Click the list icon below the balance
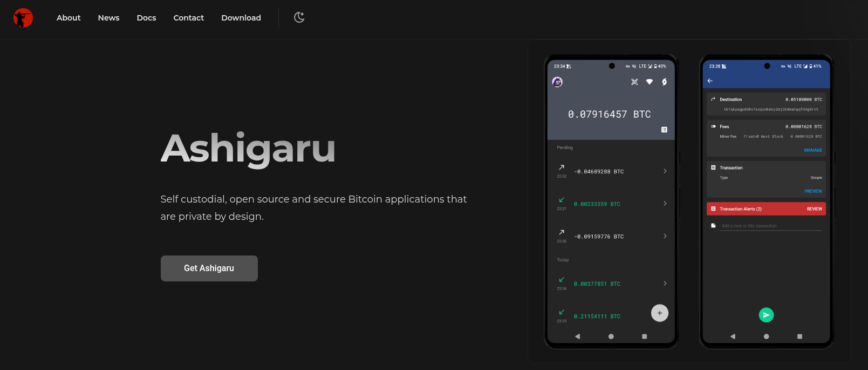This screenshot has width=868, height=370. click(664, 130)
